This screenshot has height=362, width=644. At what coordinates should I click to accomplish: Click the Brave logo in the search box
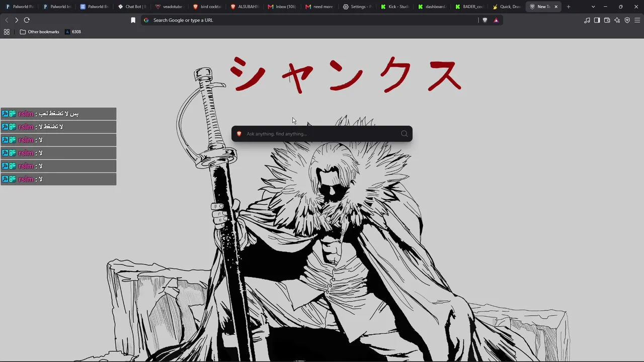(x=239, y=134)
